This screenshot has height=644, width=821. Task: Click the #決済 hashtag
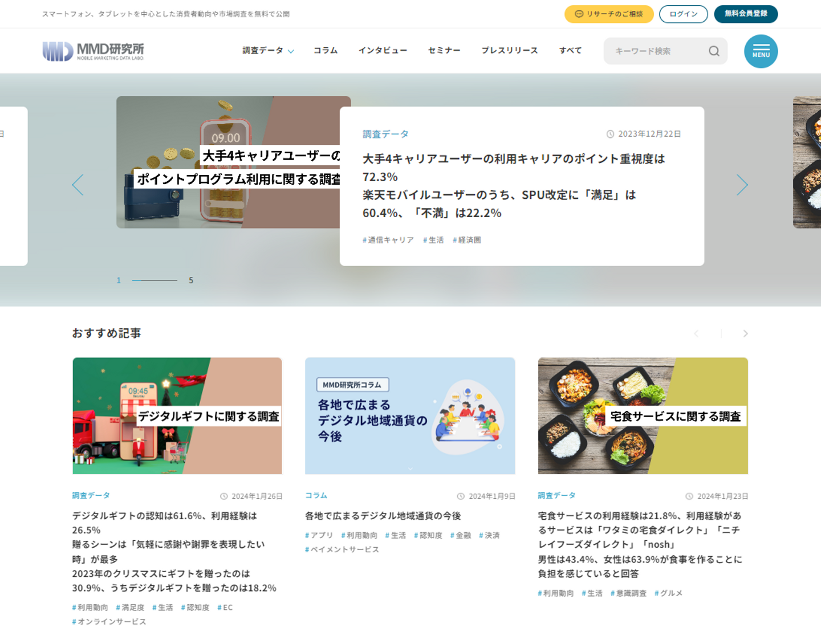tap(489, 535)
